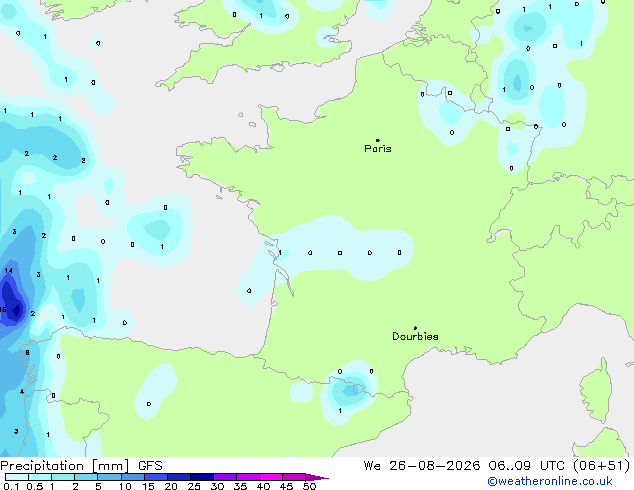Pick the 40–45 mm magenta legend swatch

click(x=271, y=477)
